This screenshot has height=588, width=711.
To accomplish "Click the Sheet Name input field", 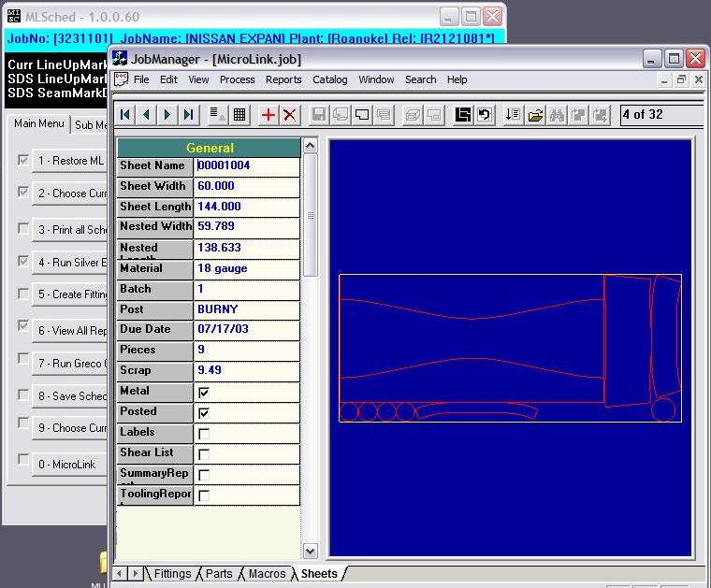I will click(x=247, y=165).
